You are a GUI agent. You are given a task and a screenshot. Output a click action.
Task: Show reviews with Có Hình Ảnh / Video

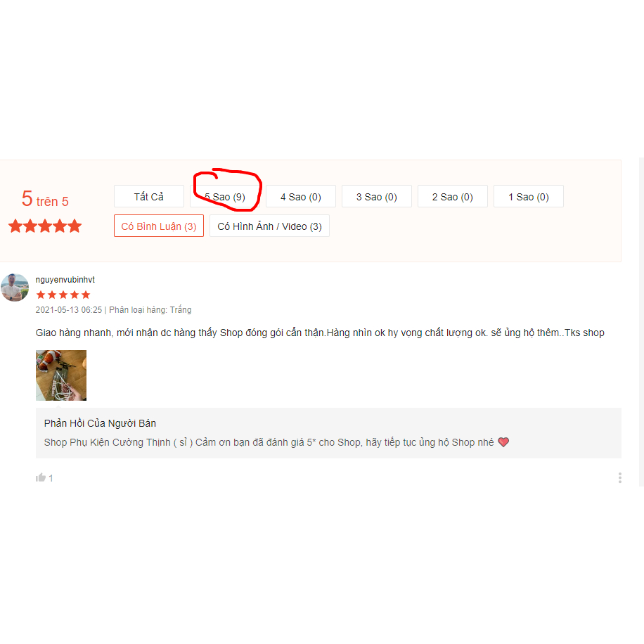(269, 226)
